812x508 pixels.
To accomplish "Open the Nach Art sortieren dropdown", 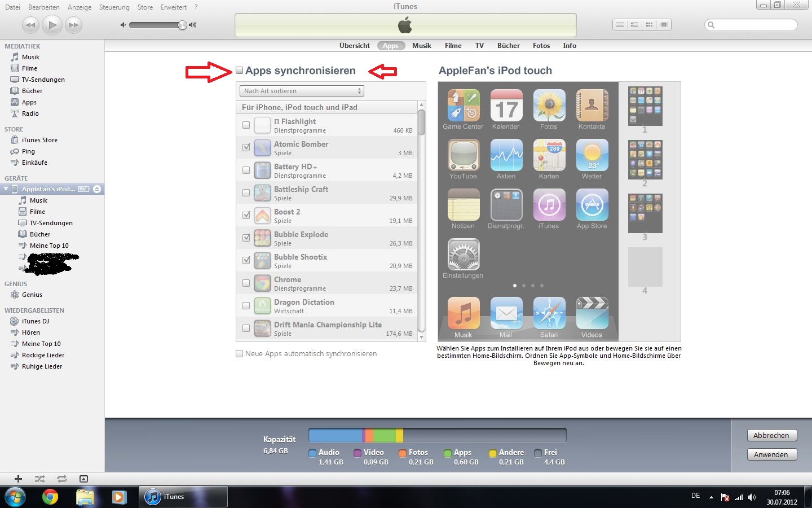I will [302, 91].
